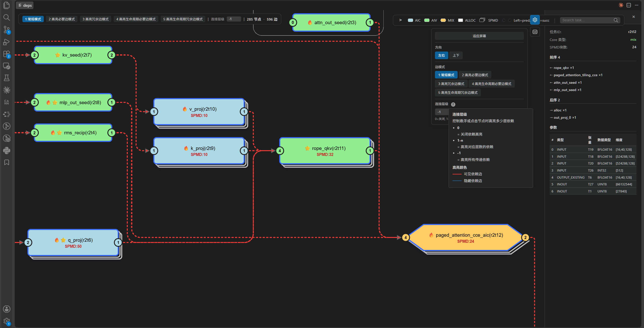Select the v_proj(r2t10) node
The width and height of the screenshot is (644, 328).
(199, 112)
